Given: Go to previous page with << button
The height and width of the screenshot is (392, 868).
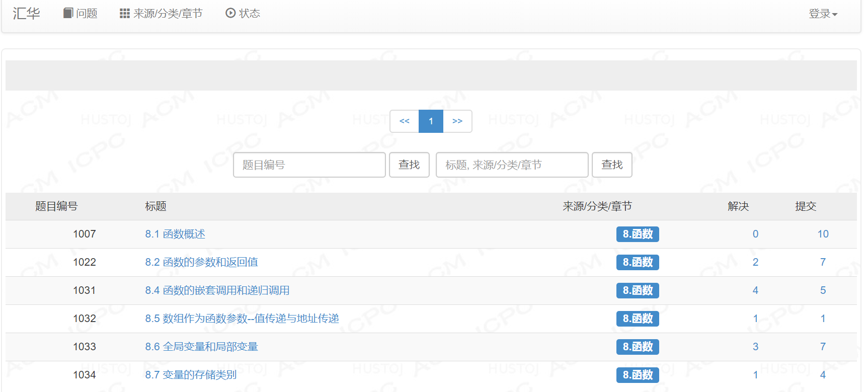Looking at the screenshot, I should (x=404, y=121).
